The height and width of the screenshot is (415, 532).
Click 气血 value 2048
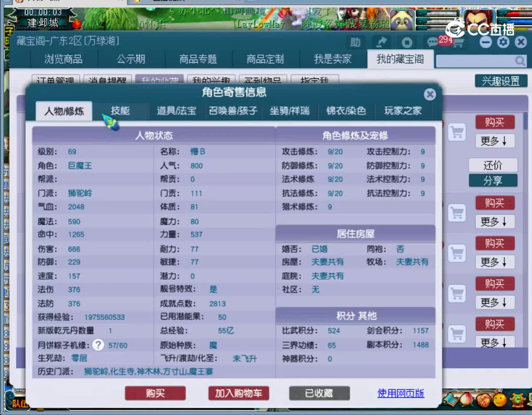[76, 207]
